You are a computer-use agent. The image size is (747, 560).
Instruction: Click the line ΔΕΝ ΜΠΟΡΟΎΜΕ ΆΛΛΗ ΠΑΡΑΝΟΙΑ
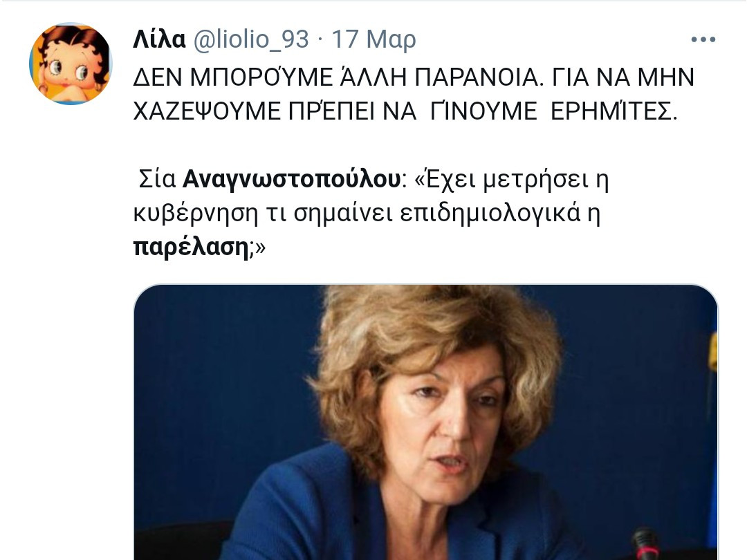tap(338, 77)
